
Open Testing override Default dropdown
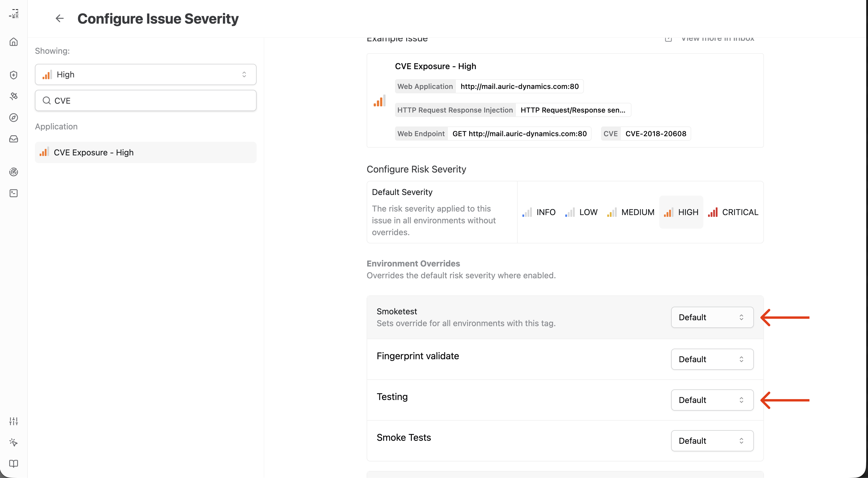tap(712, 400)
